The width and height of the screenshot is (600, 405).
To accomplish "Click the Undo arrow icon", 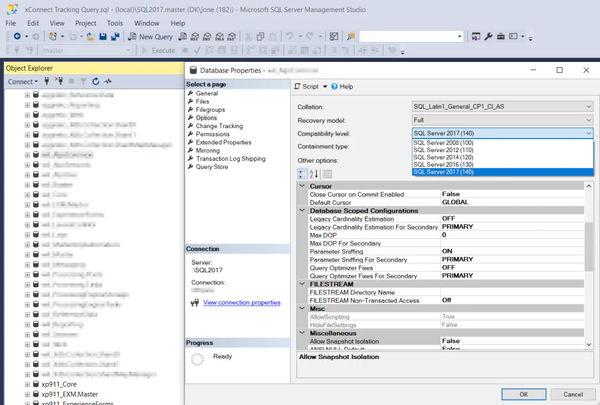I will [x=289, y=36].
